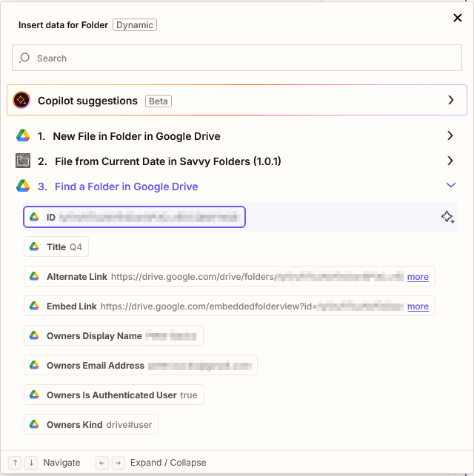Click the down arrow navigate key

pyautogui.click(x=31, y=463)
